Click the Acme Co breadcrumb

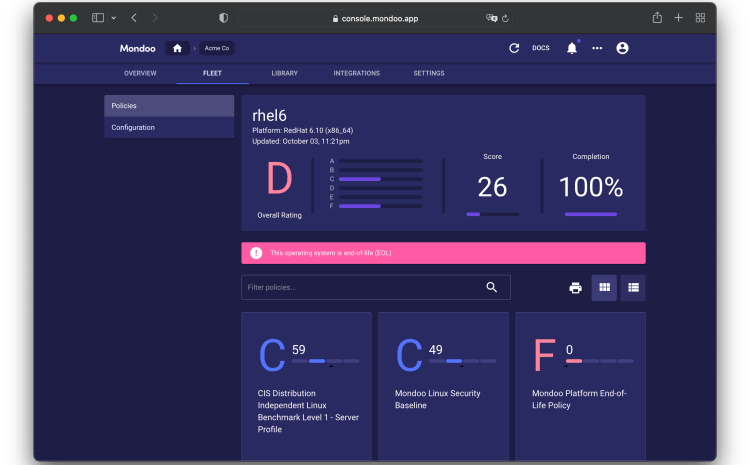(x=217, y=48)
